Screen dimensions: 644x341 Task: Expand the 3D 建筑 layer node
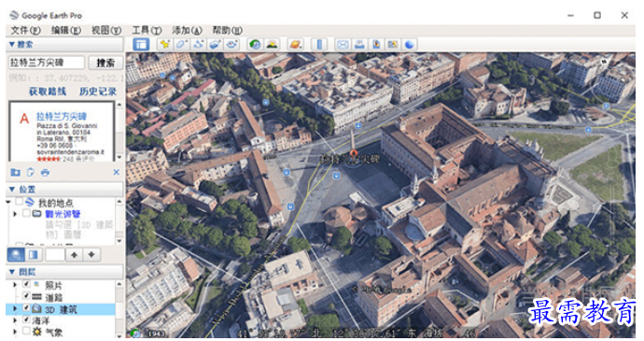15,308
